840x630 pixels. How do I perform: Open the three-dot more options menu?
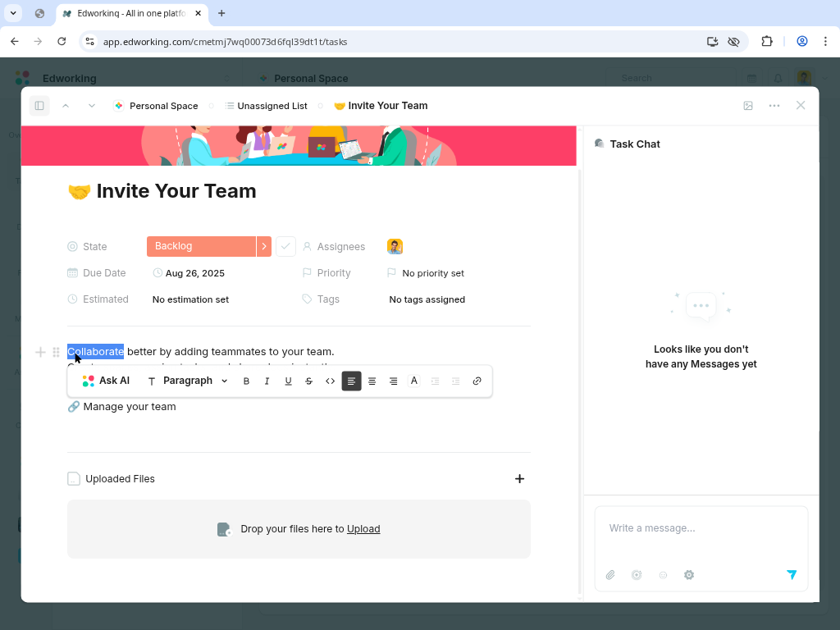point(774,106)
